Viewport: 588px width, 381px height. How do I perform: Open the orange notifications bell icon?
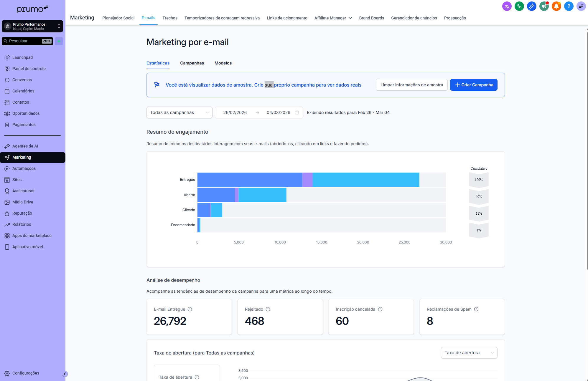[x=556, y=6]
